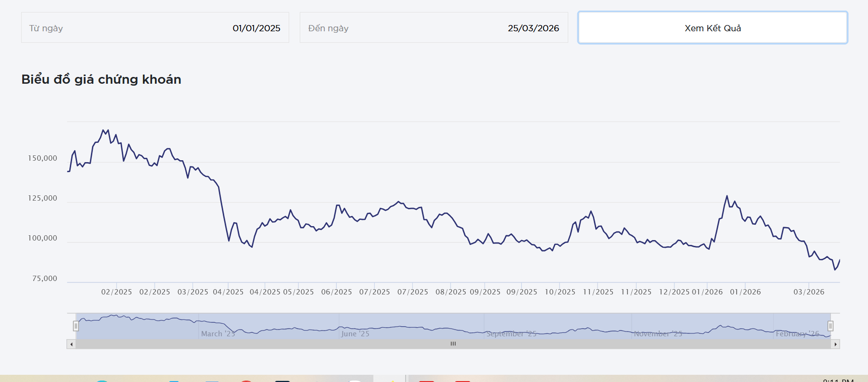This screenshot has width=868, height=382.
Task: Click the 150,000 y-axis label
Action: pos(42,158)
